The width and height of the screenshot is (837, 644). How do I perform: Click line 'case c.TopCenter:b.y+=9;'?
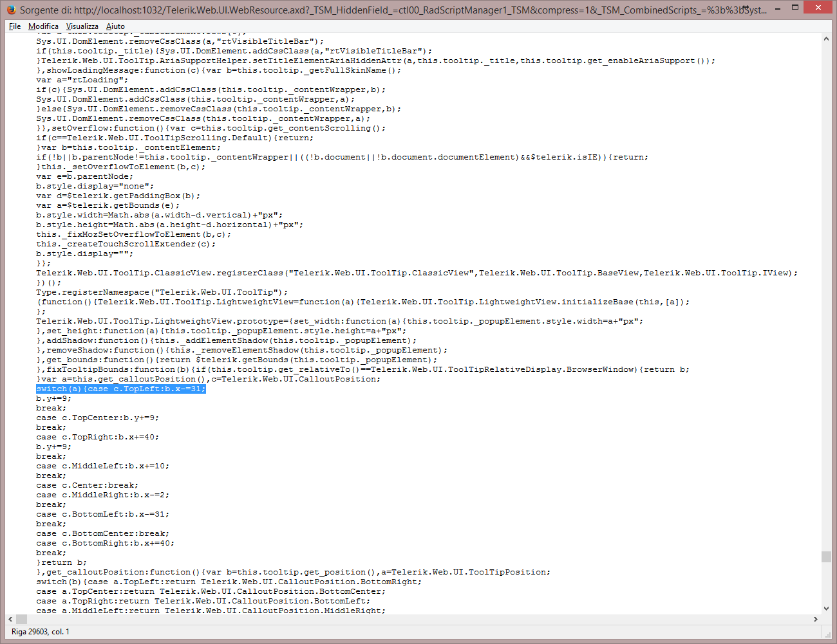(x=97, y=418)
